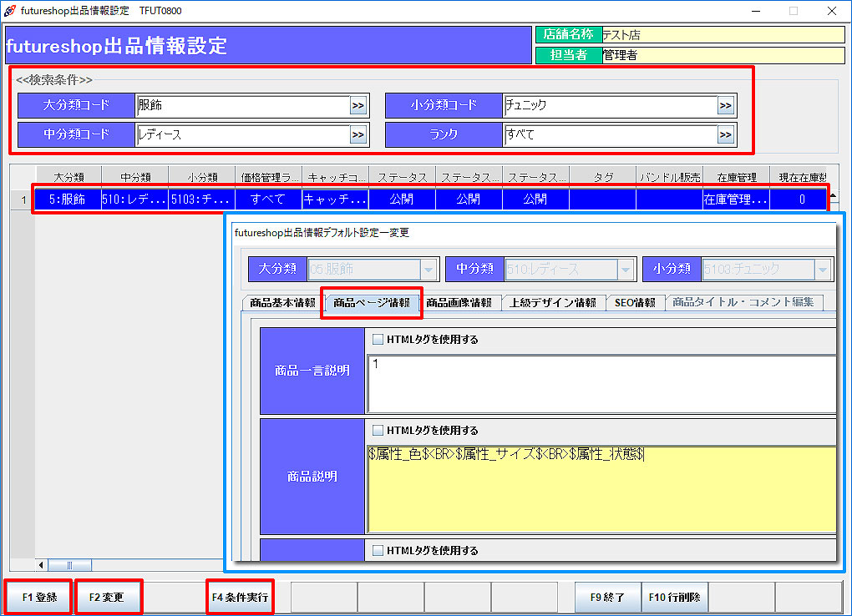Switch to the 商品ページ情報 tab

[372, 302]
